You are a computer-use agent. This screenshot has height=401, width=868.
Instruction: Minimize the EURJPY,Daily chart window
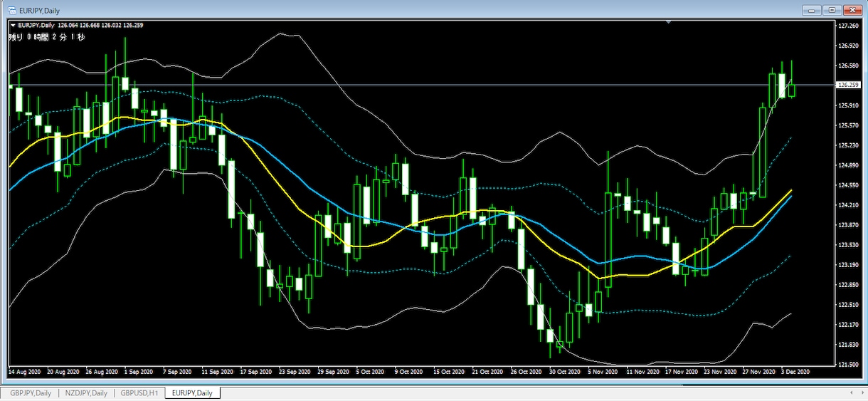[x=812, y=10]
